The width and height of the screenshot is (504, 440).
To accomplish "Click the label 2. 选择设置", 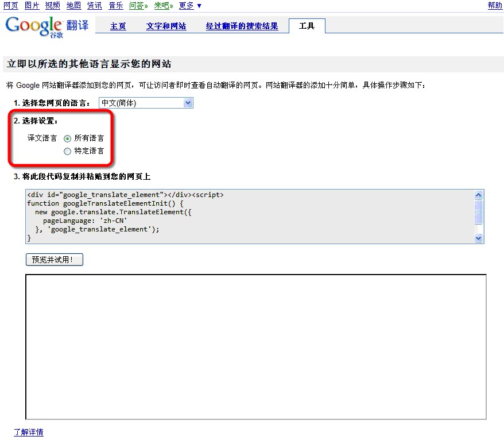I will 36,121.
